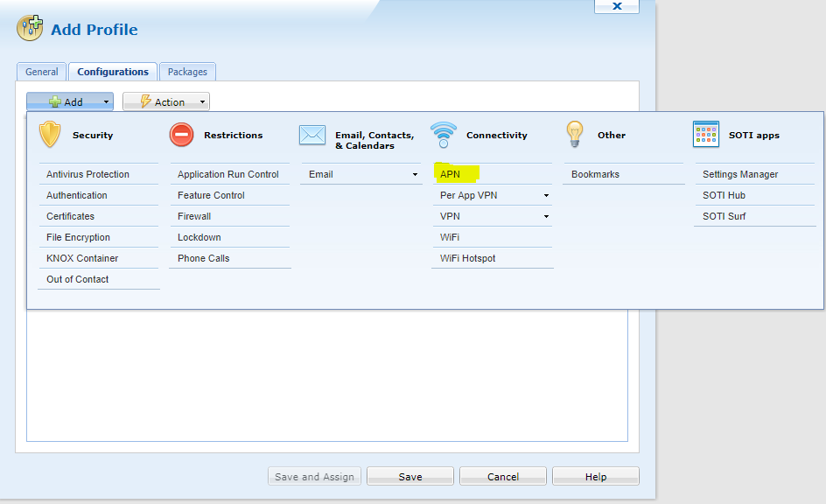This screenshot has height=504, width=826.
Task: Select SOTI Hub entry
Action: pos(754,195)
